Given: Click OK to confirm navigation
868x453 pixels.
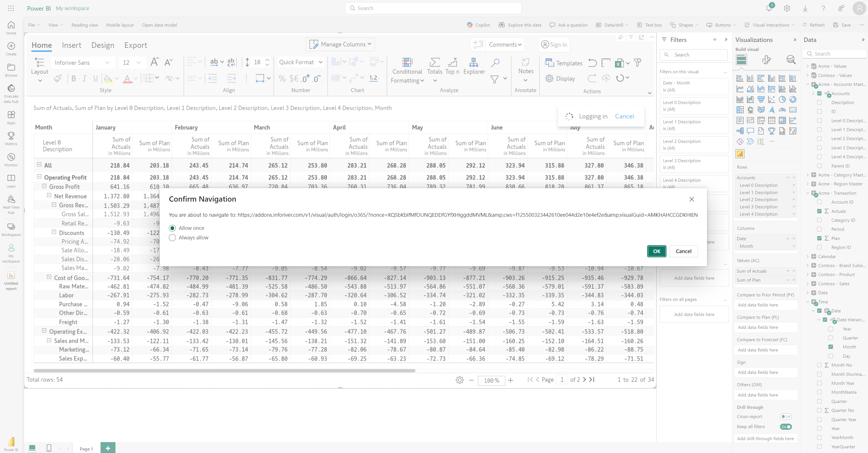Looking at the screenshot, I should (657, 251).
